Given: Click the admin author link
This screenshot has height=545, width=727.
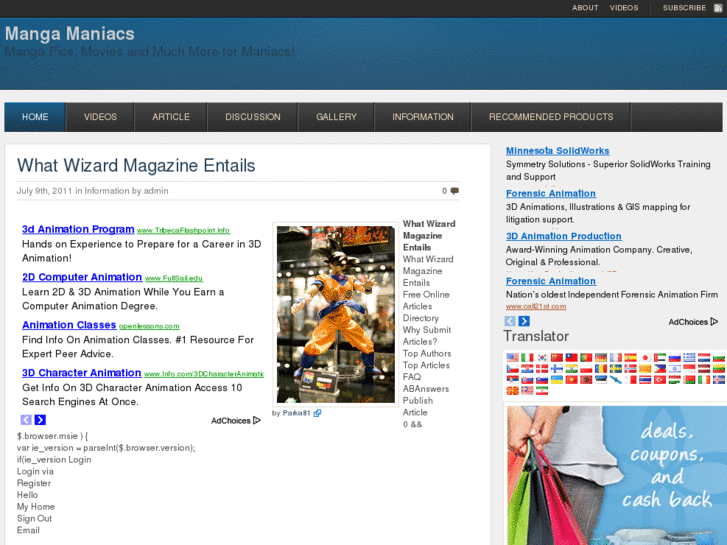Looking at the screenshot, I should click(156, 191).
